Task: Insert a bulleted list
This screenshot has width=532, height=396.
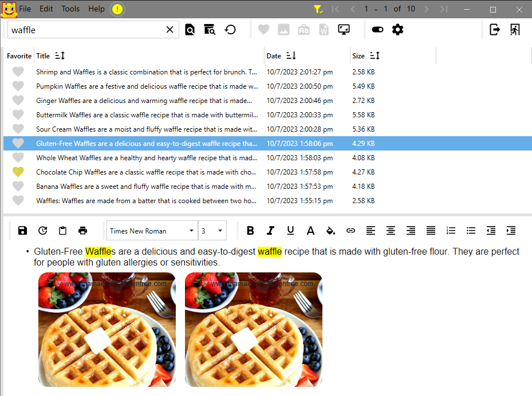Action: pyautogui.click(x=471, y=231)
